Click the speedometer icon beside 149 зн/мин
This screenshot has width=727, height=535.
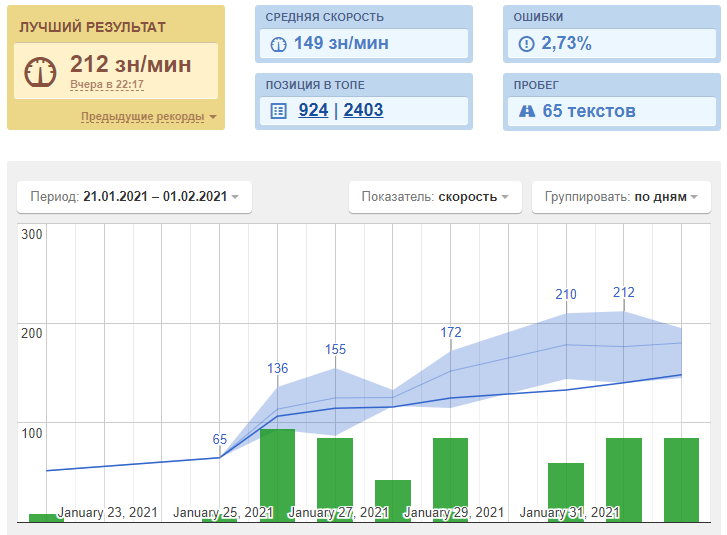pos(278,44)
